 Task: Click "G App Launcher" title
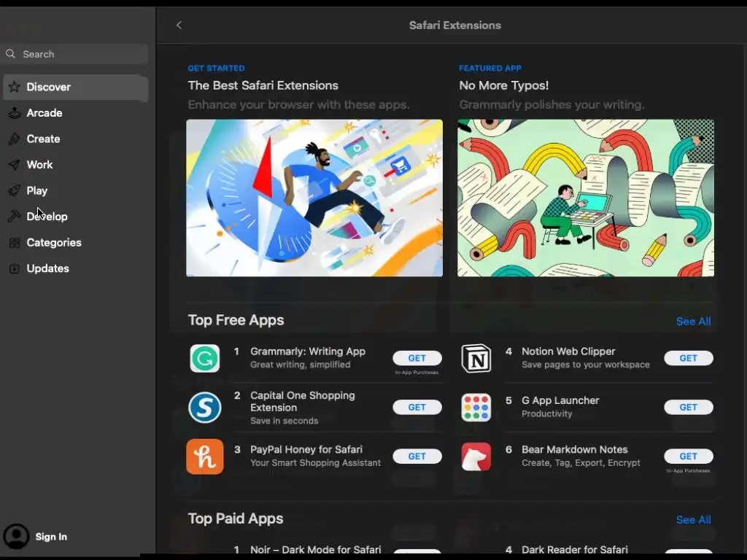tap(560, 400)
